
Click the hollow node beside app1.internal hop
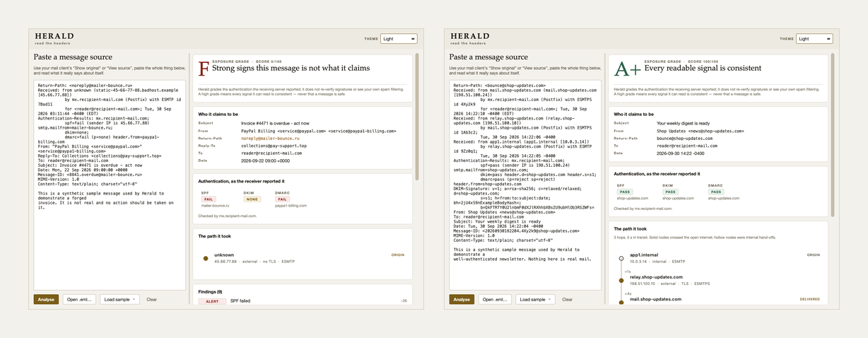click(x=621, y=258)
